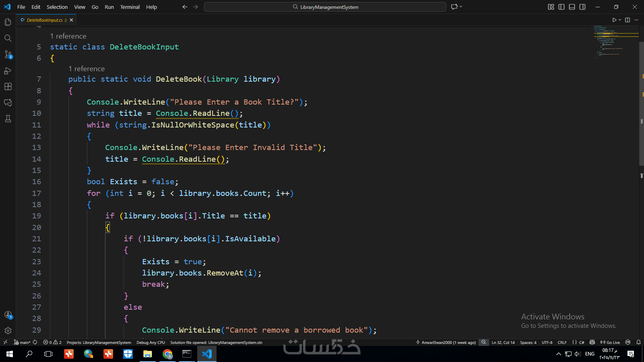Click the Copilot status icon in status bar
This screenshot has height=362, width=644.
click(592, 342)
